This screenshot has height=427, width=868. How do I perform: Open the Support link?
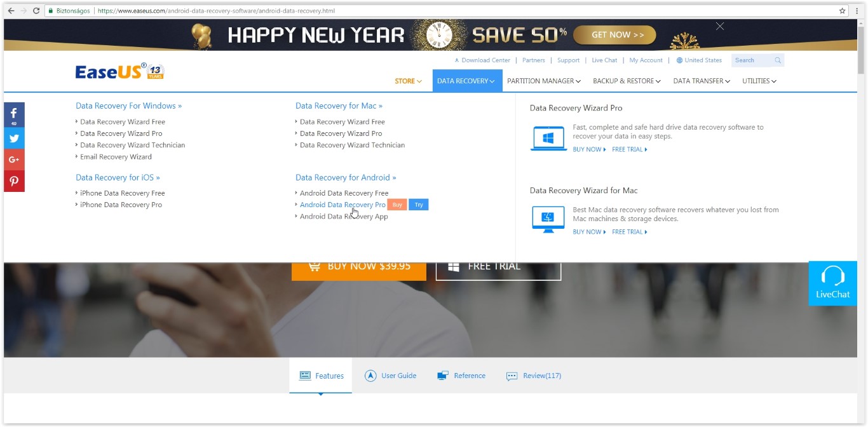click(x=568, y=60)
